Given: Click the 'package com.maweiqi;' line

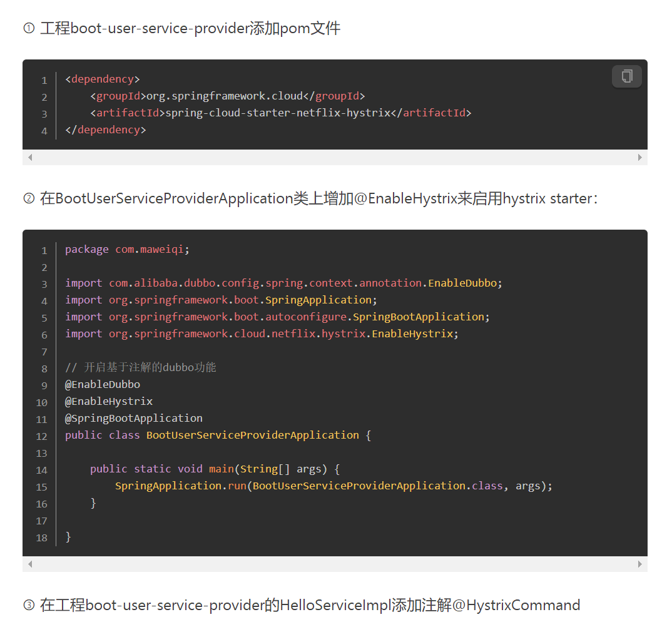Looking at the screenshot, I should point(127,250).
